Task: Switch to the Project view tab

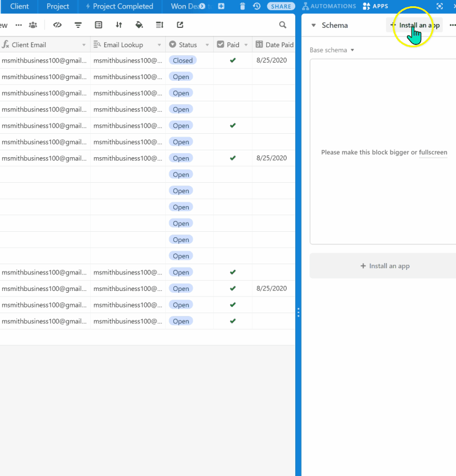Action: tap(57, 6)
